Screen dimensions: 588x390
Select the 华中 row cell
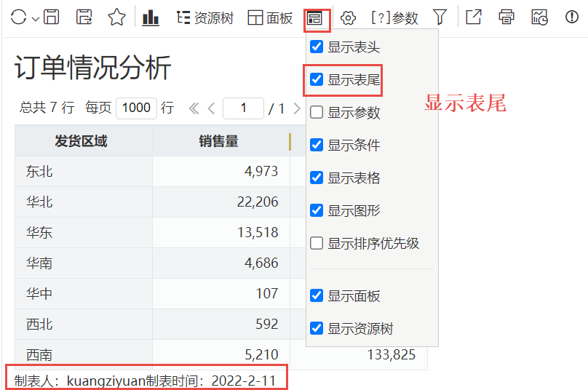(84, 294)
